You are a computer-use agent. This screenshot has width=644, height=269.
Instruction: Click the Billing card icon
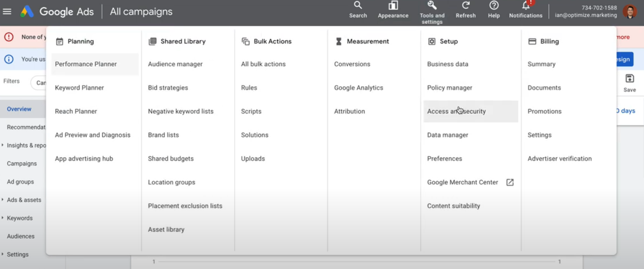(532, 41)
